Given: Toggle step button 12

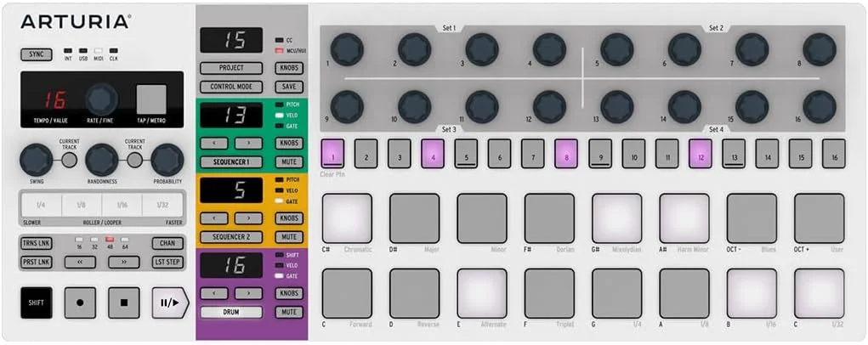Looking at the screenshot, I should pos(701,153).
